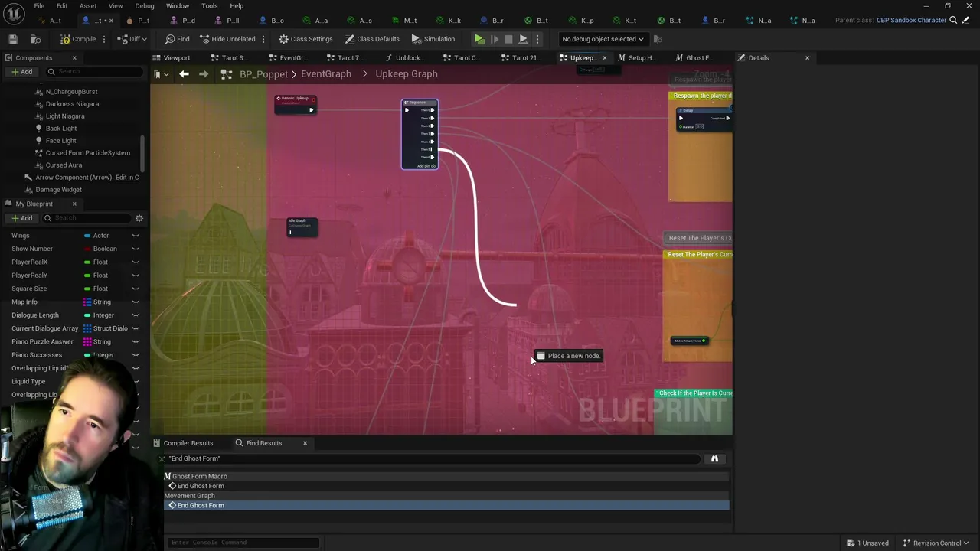980x551 pixels.
Task: Toggle visibility of Wings variable
Action: coord(136,236)
